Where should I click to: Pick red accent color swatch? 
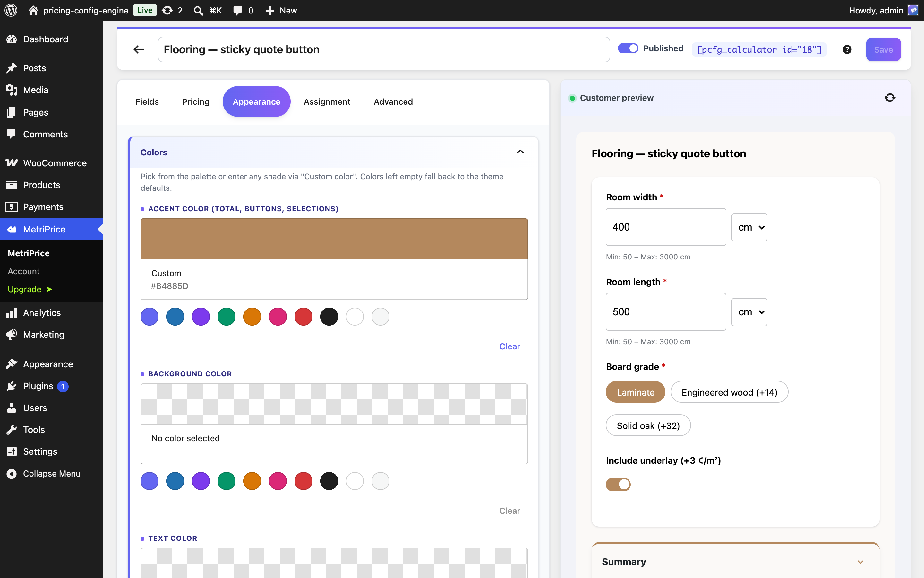(304, 317)
